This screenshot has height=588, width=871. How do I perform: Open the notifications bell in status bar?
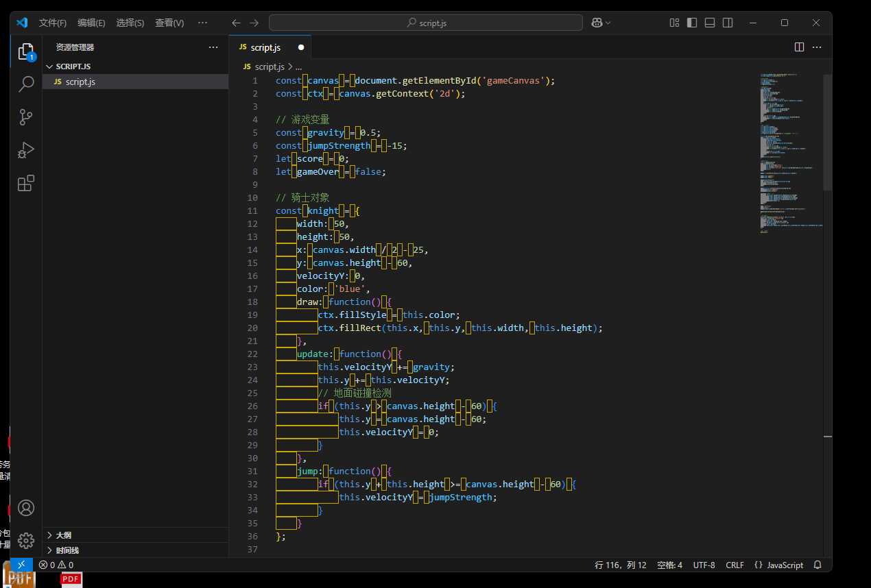pos(818,565)
